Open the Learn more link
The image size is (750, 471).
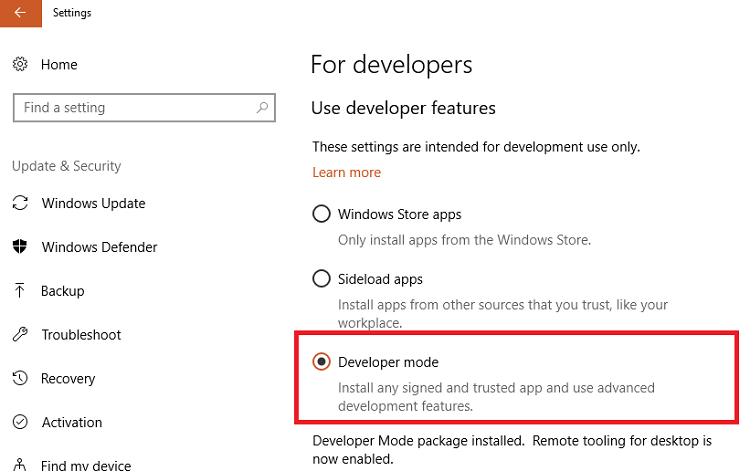[x=346, y=172]
